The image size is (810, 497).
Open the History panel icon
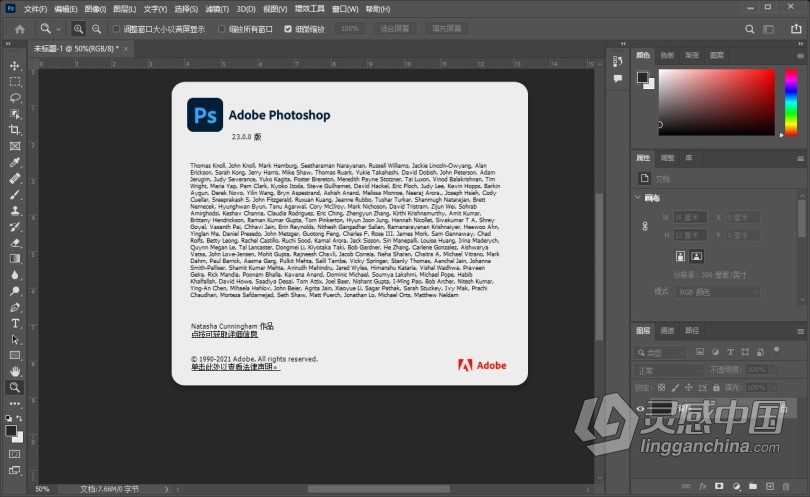618,61
